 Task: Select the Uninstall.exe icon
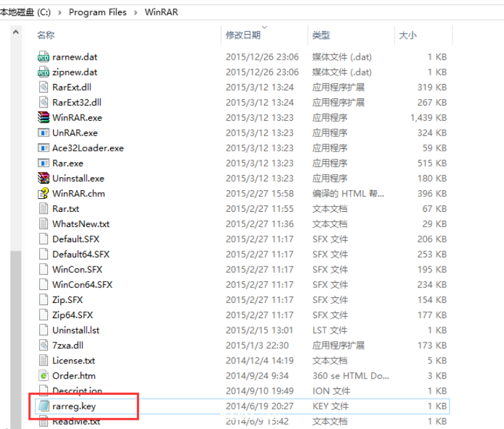pyautogui.click(x=43, y=178)
